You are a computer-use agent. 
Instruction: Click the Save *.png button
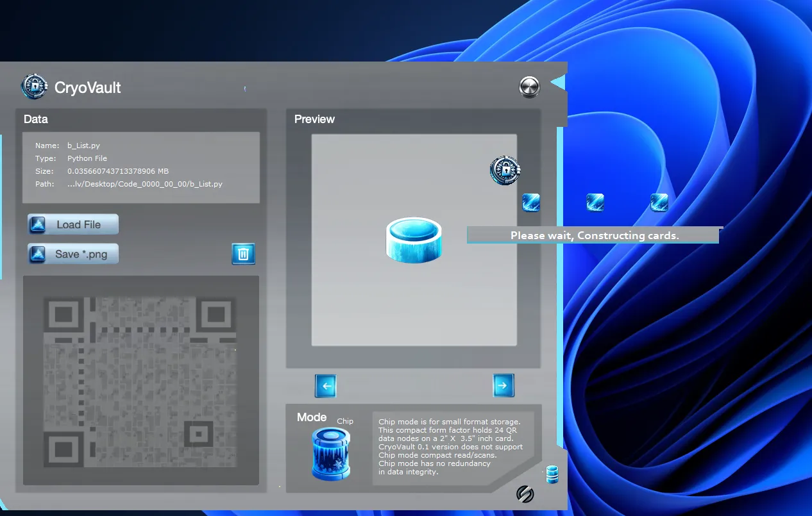pyautogui.click(x=73, y=254)
